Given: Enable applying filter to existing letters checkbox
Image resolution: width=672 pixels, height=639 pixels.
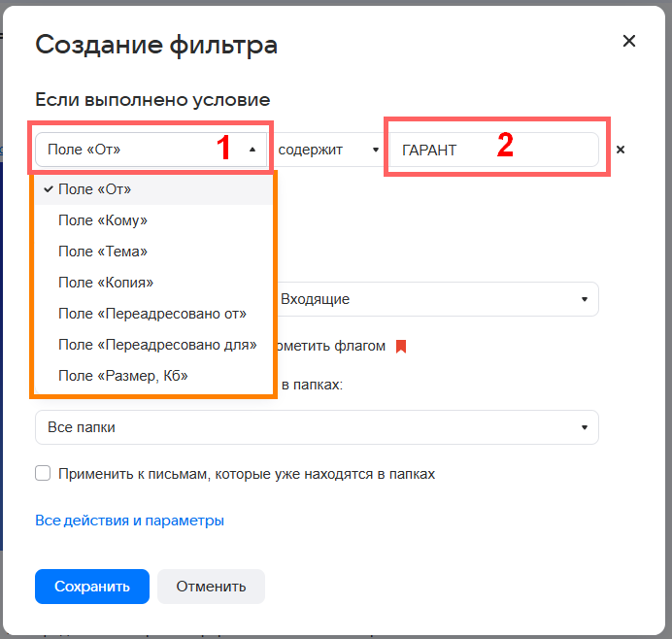Looking at the screenshot, I should coord(43,474).
